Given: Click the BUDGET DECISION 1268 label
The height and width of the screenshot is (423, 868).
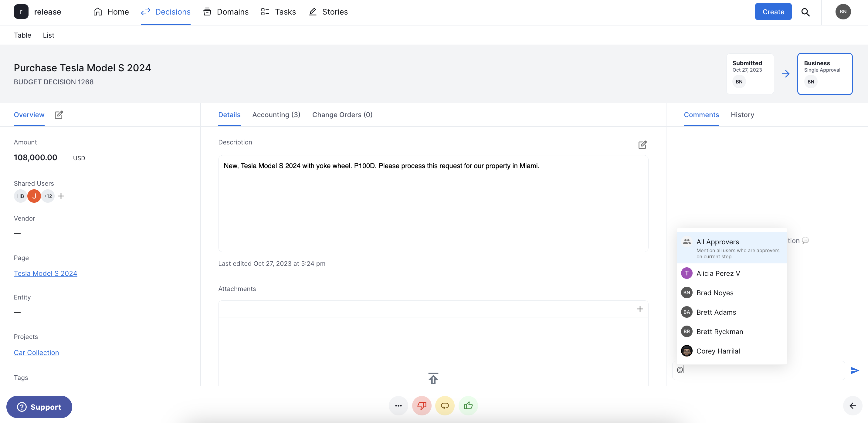Looking at the screenshot, I should tap(54, 82).
